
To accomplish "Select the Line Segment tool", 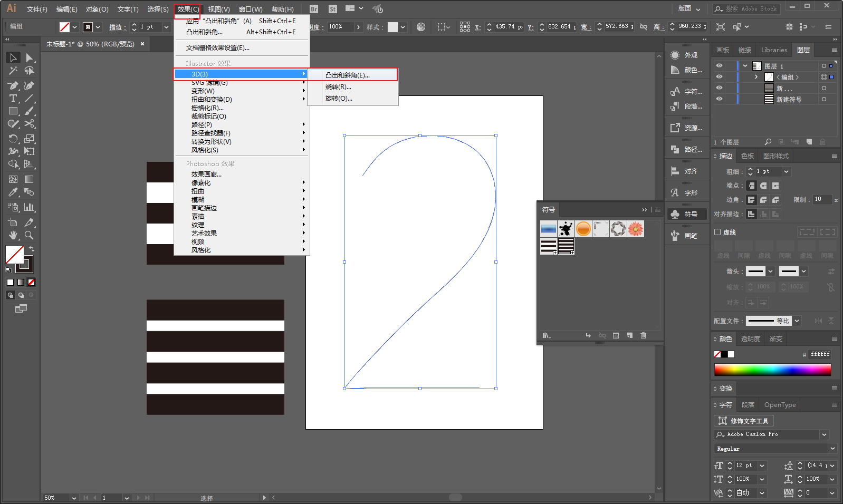I will click(30, 99).
